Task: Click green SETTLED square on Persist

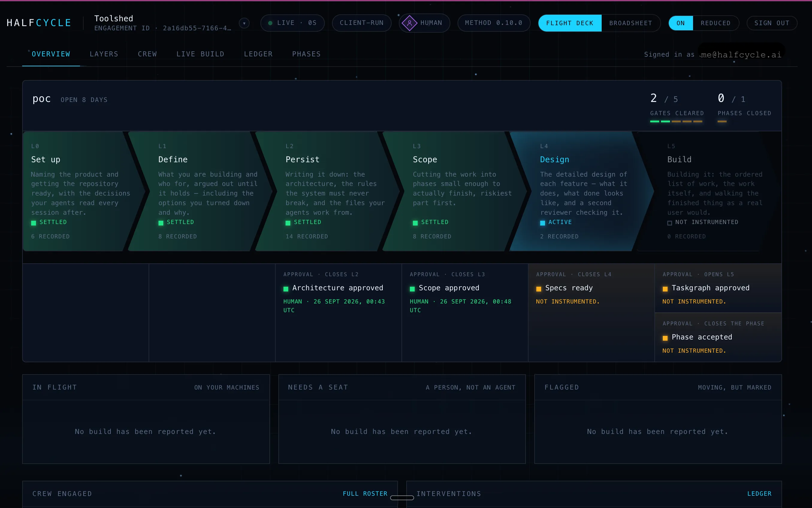Action: [x=288, y=223]
